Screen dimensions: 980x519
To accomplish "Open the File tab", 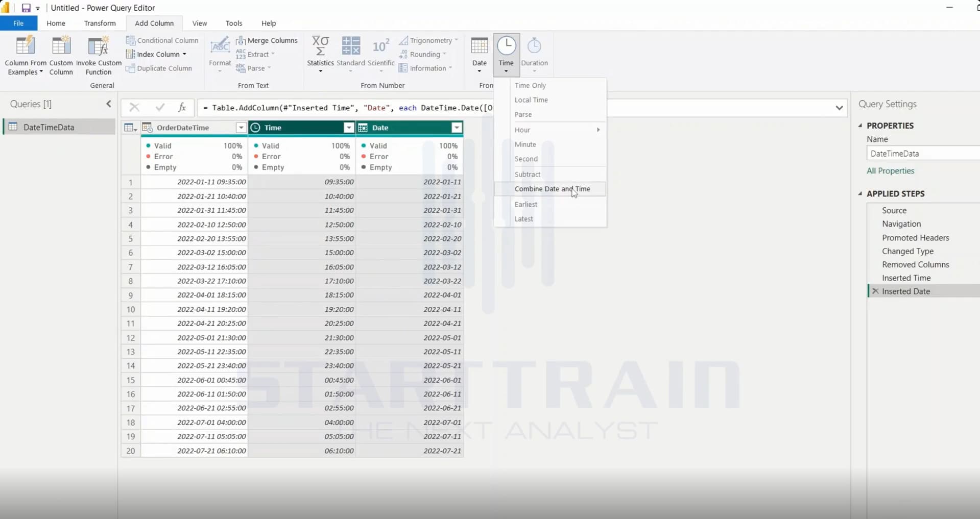I will (18, 23).
